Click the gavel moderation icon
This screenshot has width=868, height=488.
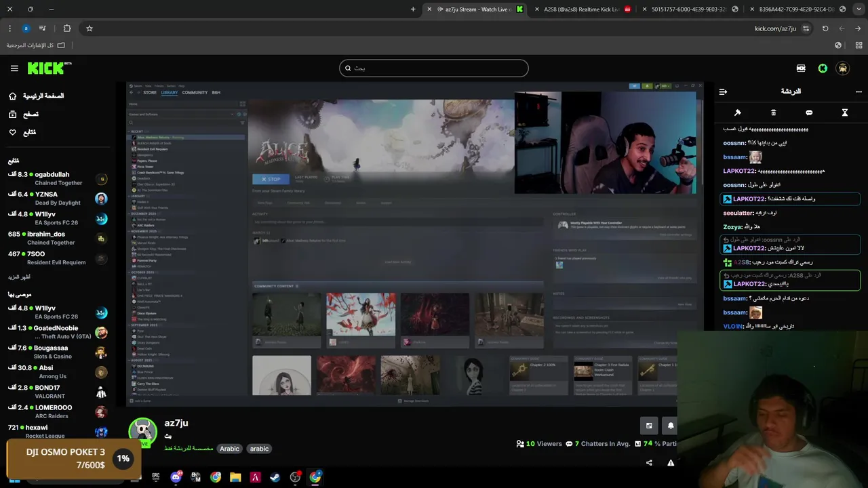738,113
